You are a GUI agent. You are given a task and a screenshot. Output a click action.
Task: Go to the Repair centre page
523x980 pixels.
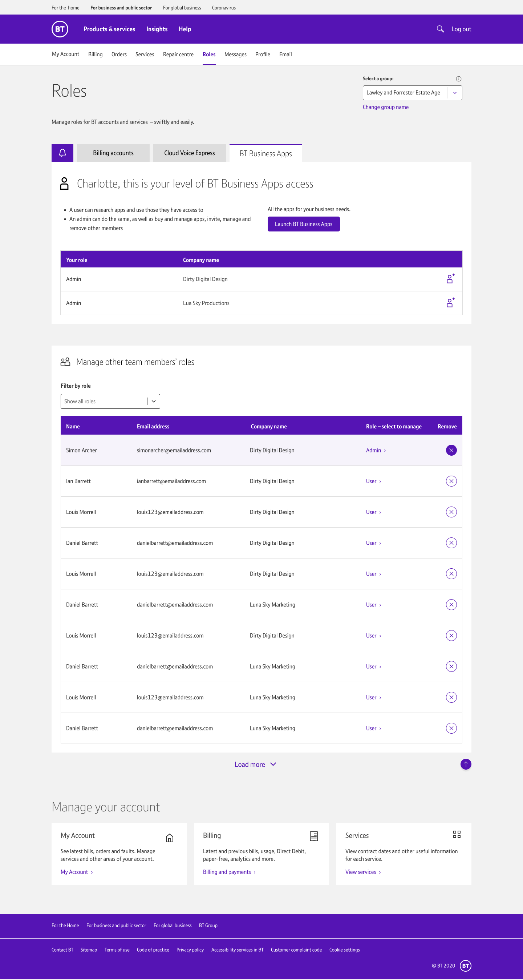(x=178, y=55)
